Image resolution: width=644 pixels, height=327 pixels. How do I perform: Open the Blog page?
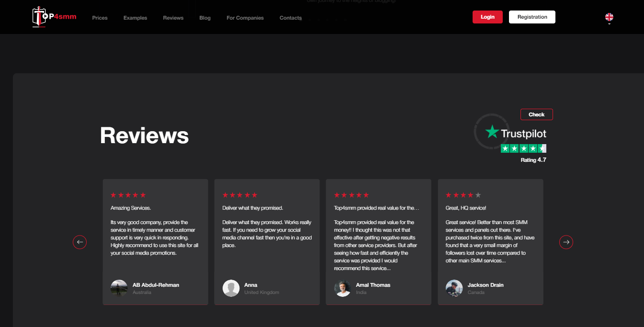[205, 18]
